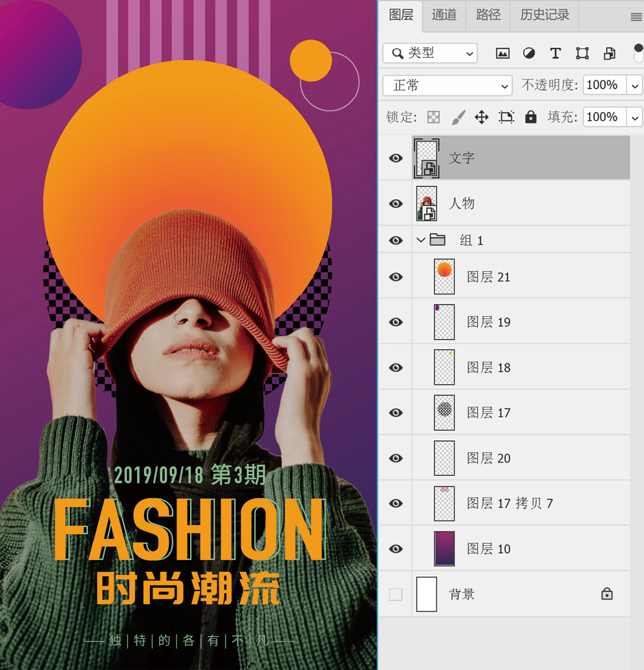Click the 不透明度 value field
This screenshot has height=670, width=644.
tap(605, 85)
